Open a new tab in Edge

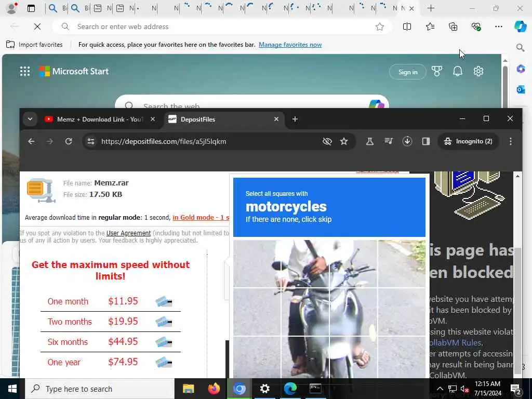(431, 8)
